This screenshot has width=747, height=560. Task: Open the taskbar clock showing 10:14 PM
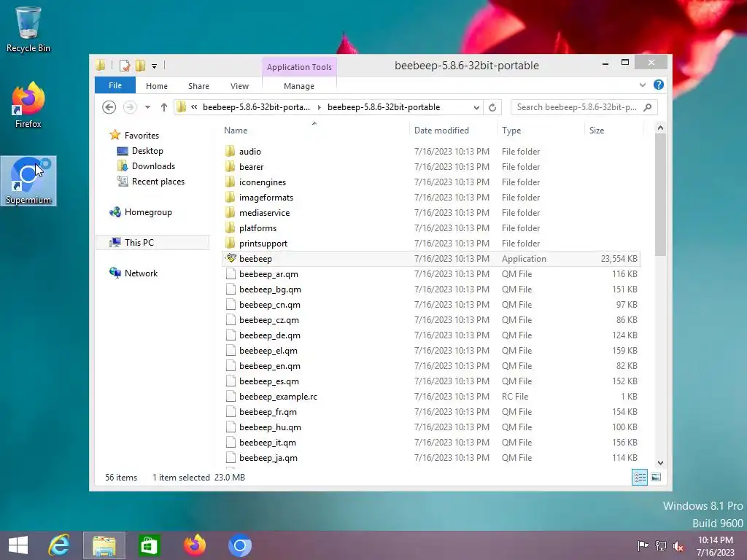click(715, 545)
